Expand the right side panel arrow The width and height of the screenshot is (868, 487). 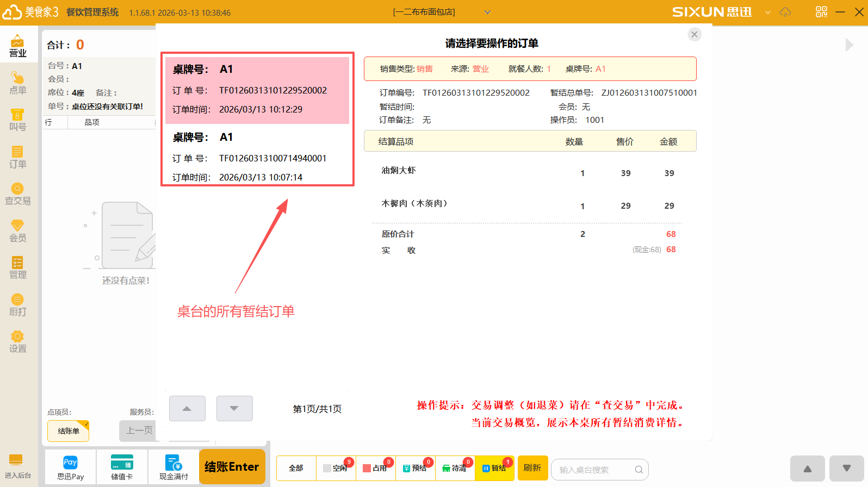(849, 45)
